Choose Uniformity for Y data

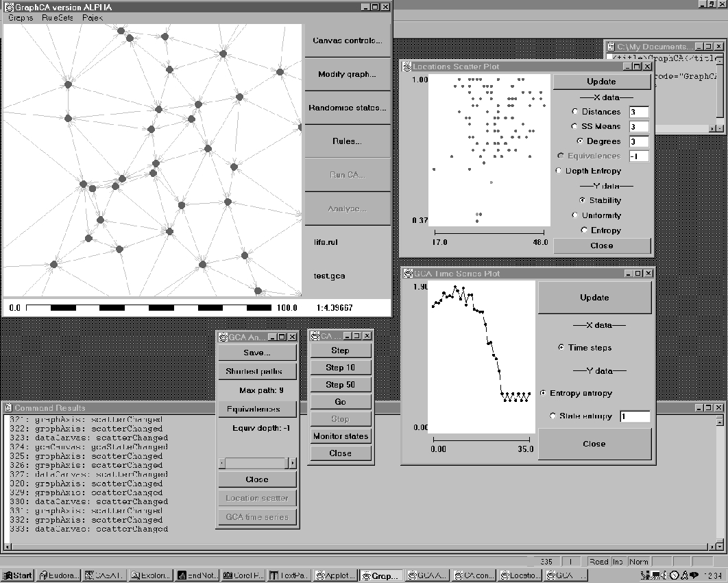click(x=574, y=215)
